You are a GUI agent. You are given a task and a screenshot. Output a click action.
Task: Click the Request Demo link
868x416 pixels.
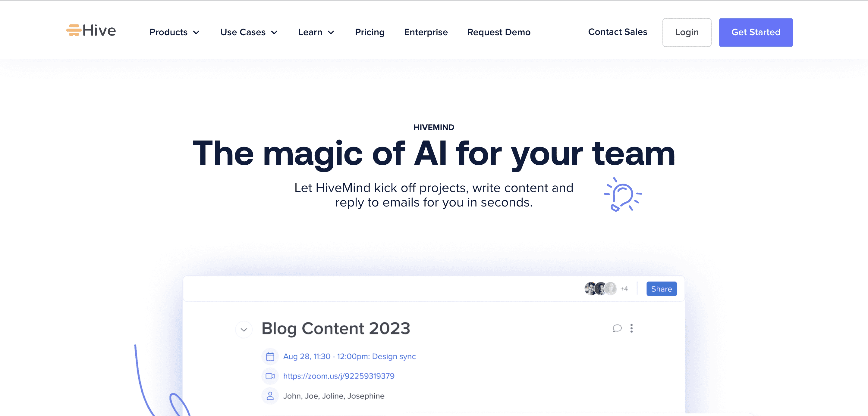[499, 32]
